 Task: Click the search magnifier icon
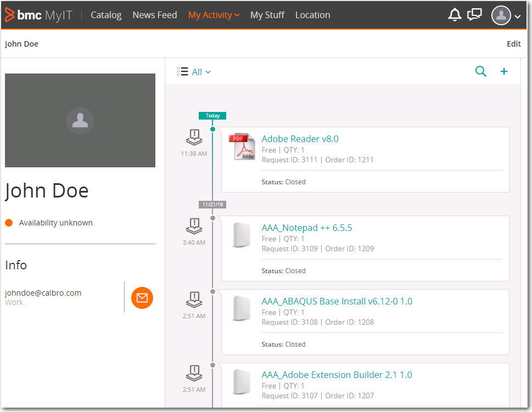point(481,71)
